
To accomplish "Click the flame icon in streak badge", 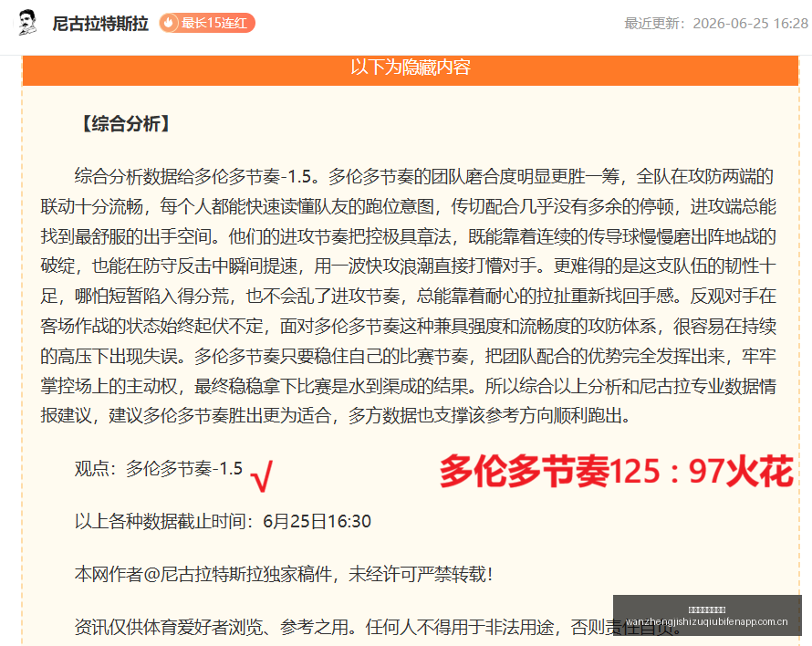I will pos(168,23).
